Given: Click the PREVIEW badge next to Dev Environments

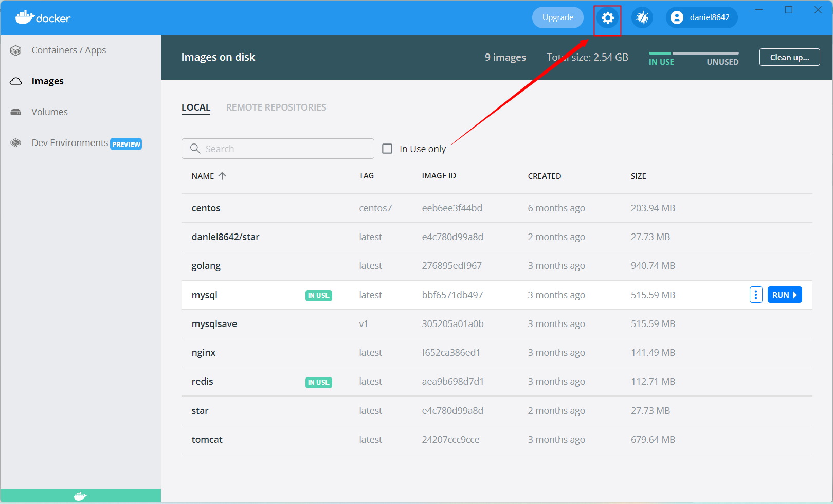Looking at the screenshot, I should (x=126, y=144).
